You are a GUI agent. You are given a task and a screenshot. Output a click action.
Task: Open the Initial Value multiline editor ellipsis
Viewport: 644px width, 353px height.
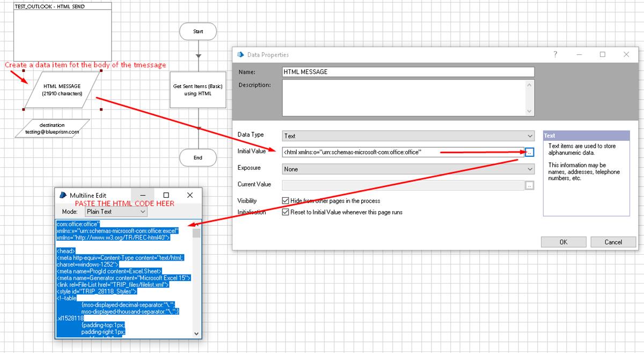point(530,152)
